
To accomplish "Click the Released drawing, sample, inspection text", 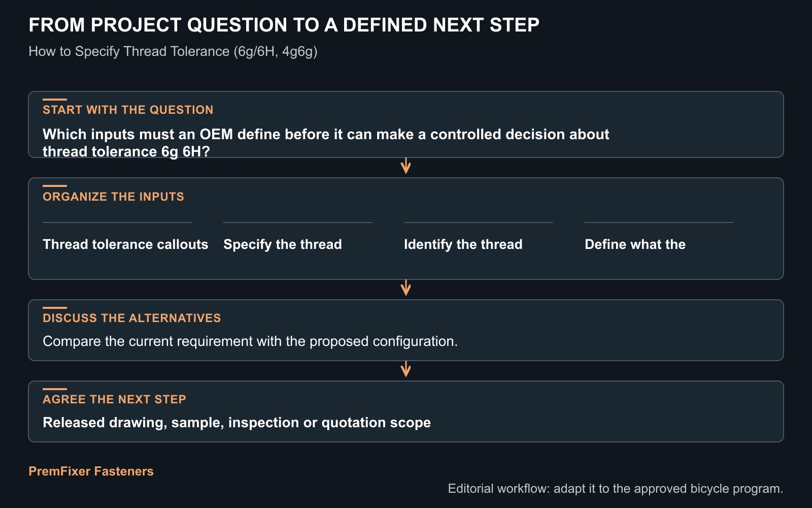I will pyautogui.click(x=236, y=423).
